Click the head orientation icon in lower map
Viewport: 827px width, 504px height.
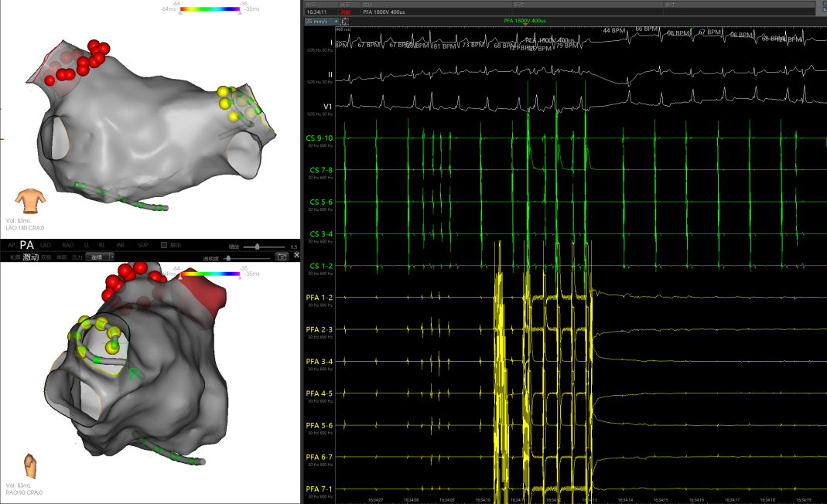point(29,466)
